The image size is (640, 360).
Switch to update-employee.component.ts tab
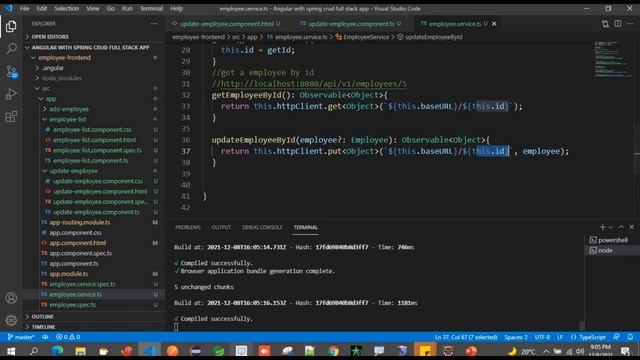[351, 24]
